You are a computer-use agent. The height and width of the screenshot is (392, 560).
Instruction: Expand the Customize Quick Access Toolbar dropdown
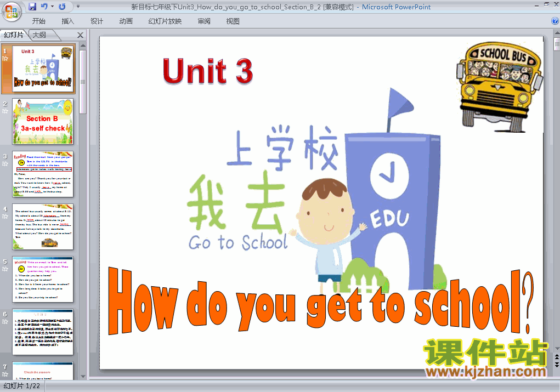point(78,7)
